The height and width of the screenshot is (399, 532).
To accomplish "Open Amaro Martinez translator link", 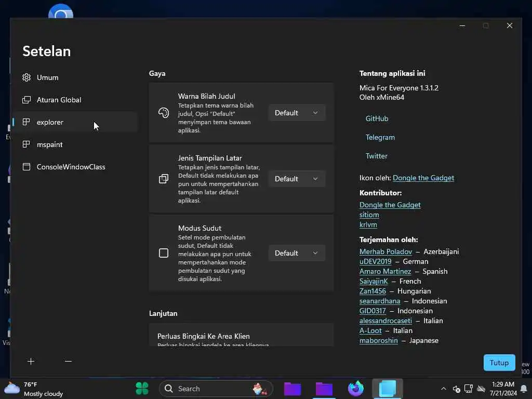I will point(385,271).
